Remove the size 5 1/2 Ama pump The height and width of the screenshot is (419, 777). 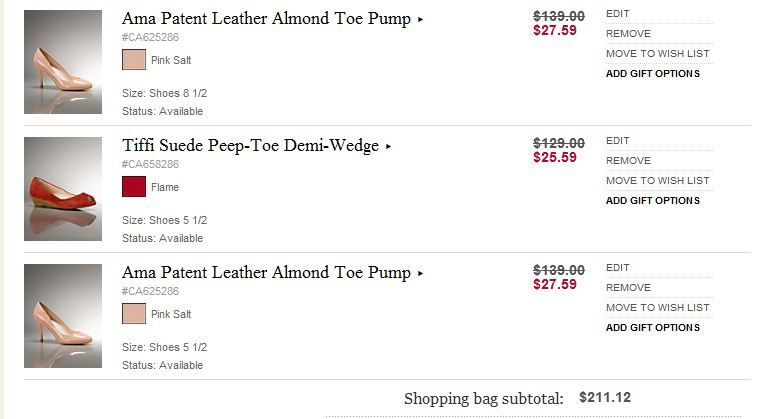click(628, 288)
